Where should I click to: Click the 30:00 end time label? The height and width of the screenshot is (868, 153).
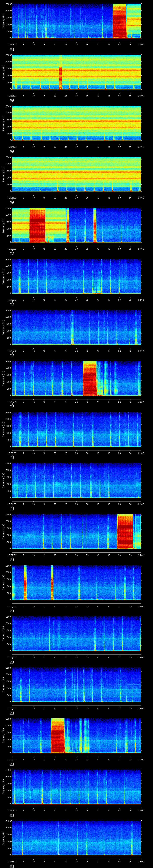(x=141, y=402)
